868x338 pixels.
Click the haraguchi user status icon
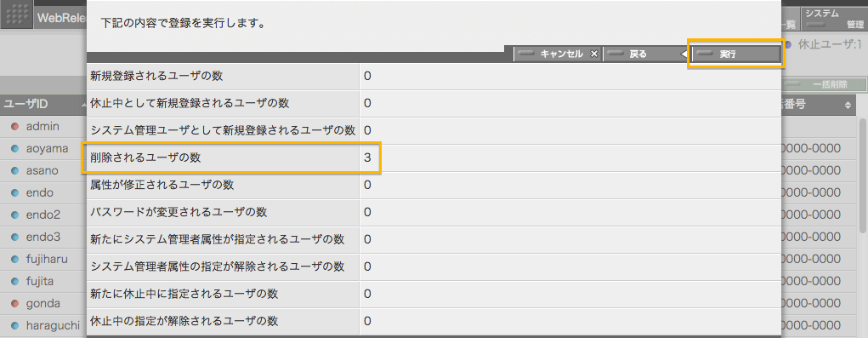point(15,325)
